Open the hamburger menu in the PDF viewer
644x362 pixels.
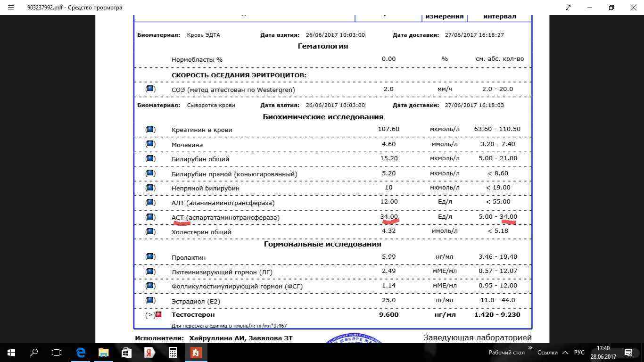click(11, 8)
